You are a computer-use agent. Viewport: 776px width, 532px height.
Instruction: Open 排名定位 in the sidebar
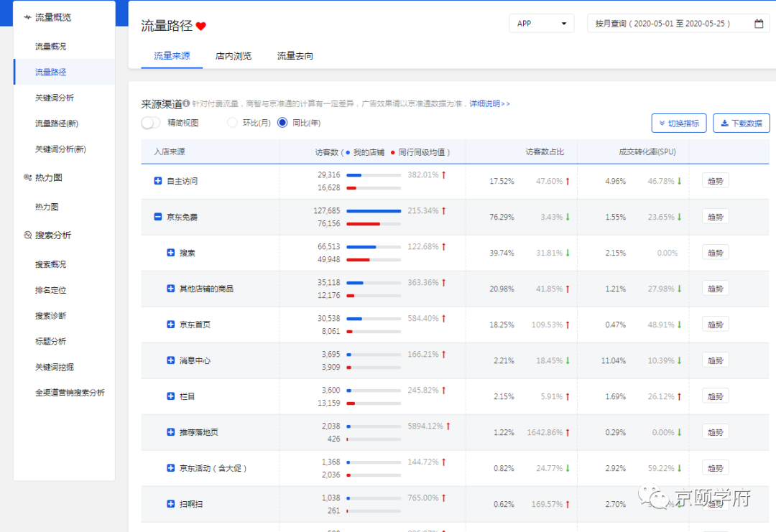[x=50, y=290]
